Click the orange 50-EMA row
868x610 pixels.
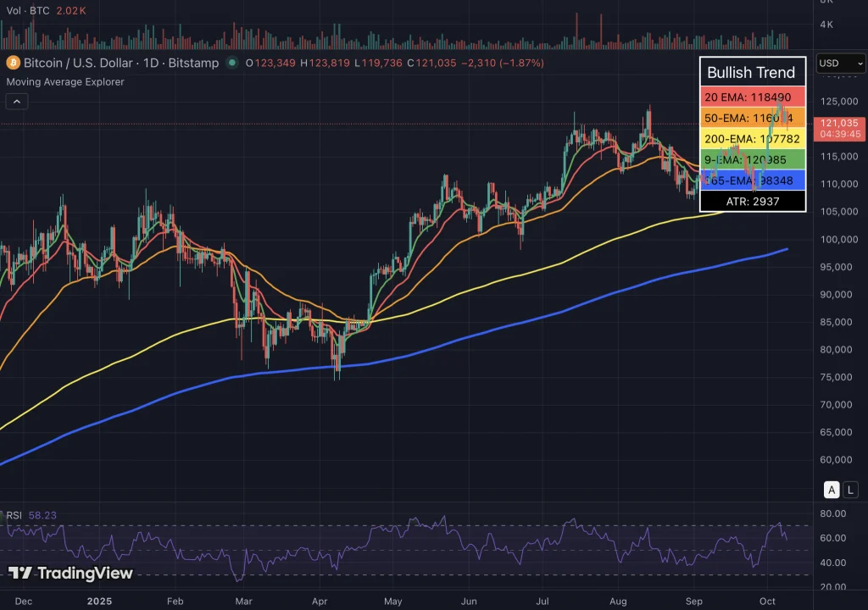752,118
